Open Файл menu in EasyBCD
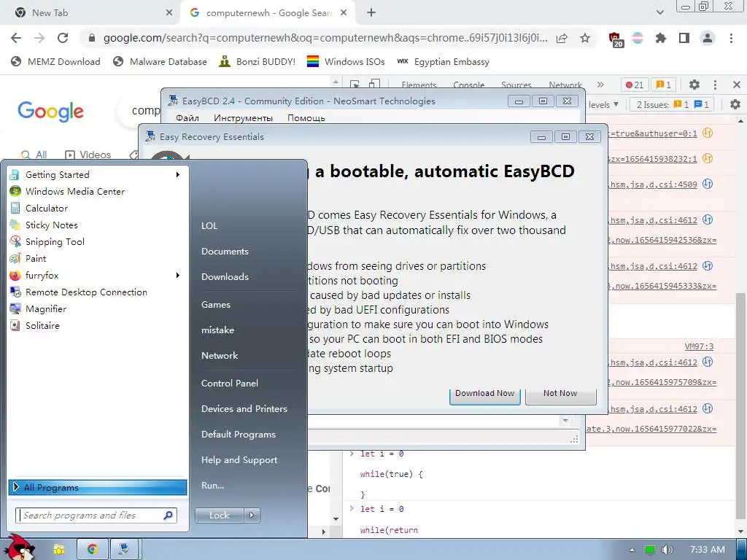The height and width of the screenshot is (560, 747). 187,118
